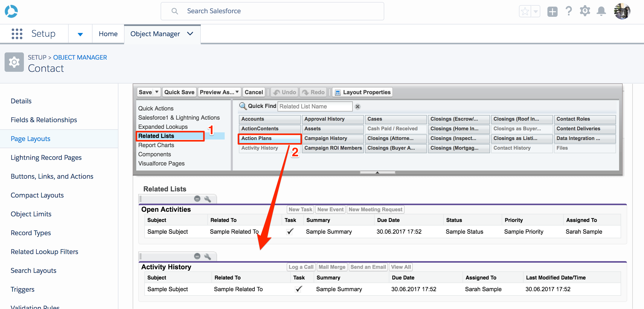
Task: Select the Accounts related list item
Action: [270, 119]
